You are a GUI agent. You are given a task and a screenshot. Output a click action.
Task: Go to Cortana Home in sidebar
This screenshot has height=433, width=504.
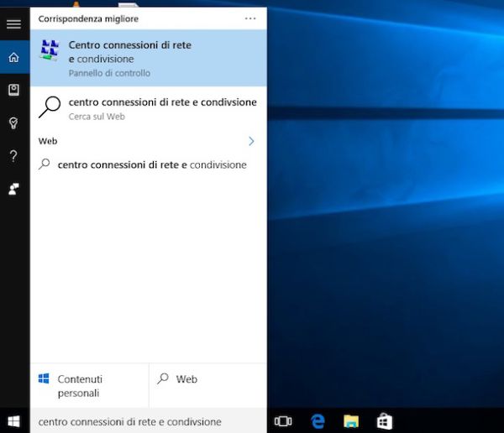tap(13, 58)
